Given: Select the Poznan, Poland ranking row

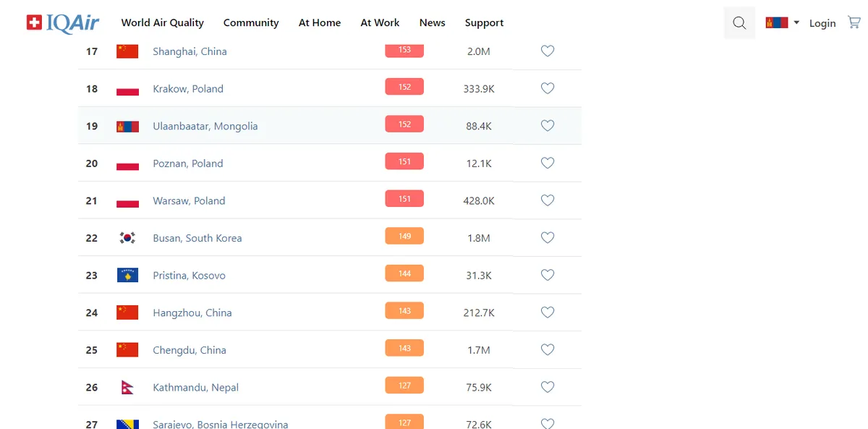Looking at the screenshot, I should pyautogui.click(x=330, y=163).
